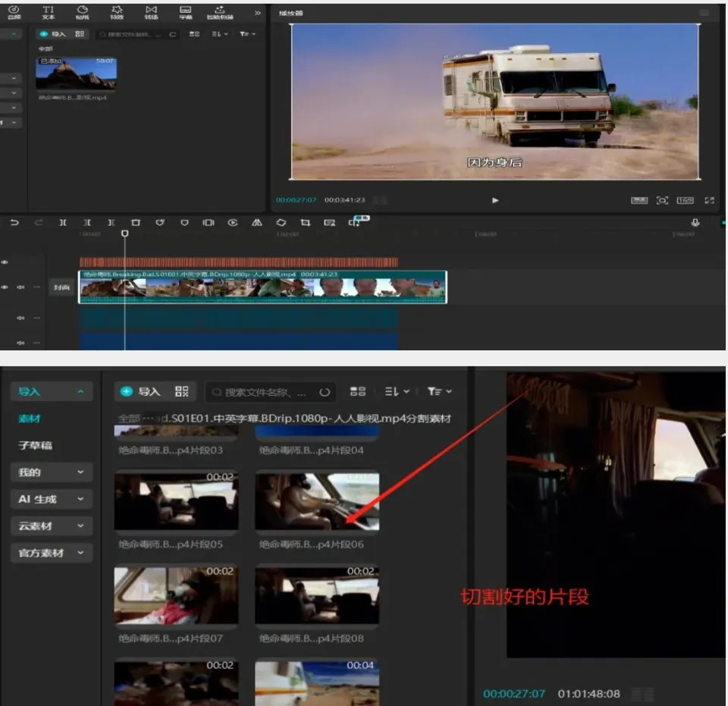Switch to grid view in upper media panel

(195, 34)
